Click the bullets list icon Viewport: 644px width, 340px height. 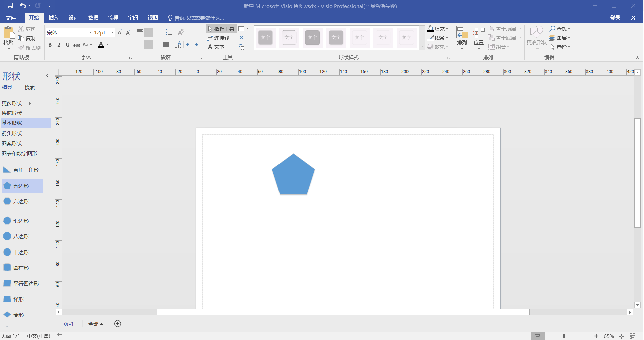tap(169, 32)
